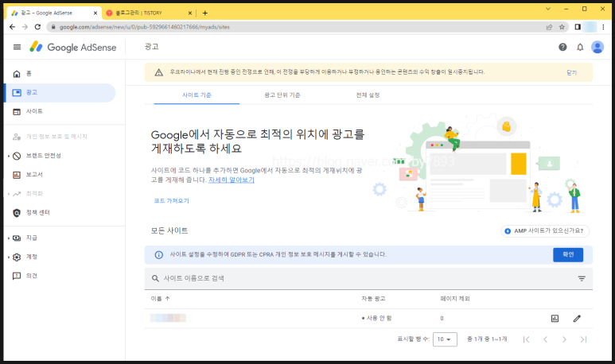Click 코드 가져오기 link
The height and width of the screenshot is (364, 615).
(x=171, y=200)
